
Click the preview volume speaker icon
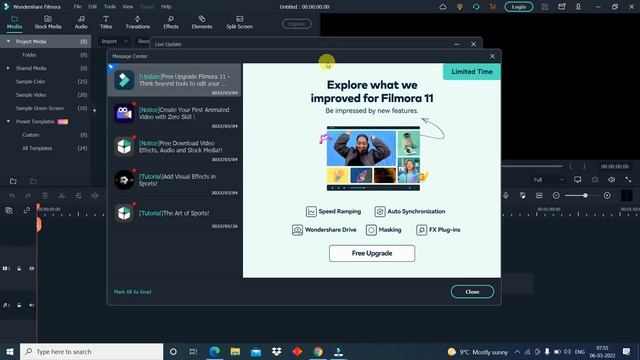(x=611, y=180)
